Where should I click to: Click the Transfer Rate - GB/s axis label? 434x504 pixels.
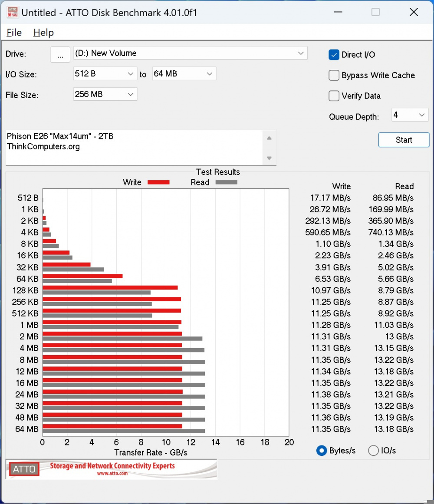[x=151, y=453]
